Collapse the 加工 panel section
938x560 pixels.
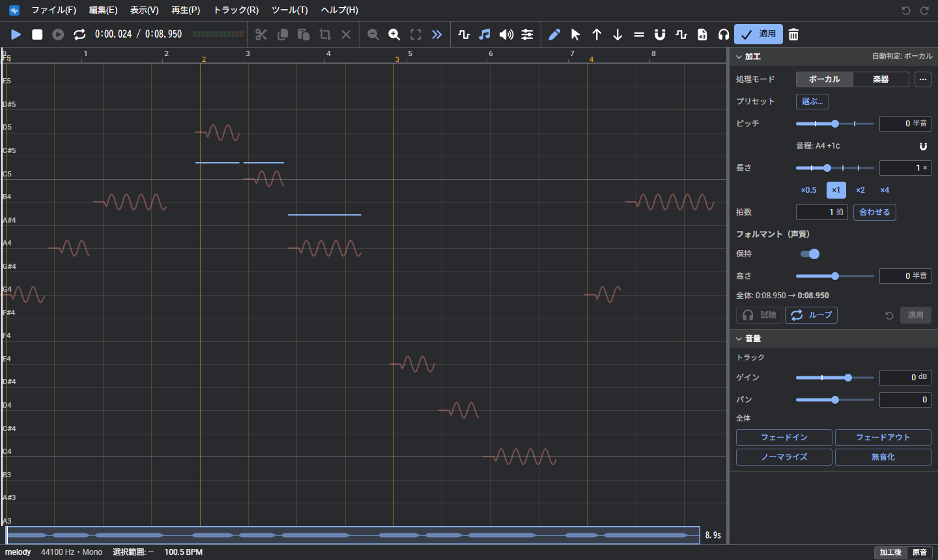(739, 57)
